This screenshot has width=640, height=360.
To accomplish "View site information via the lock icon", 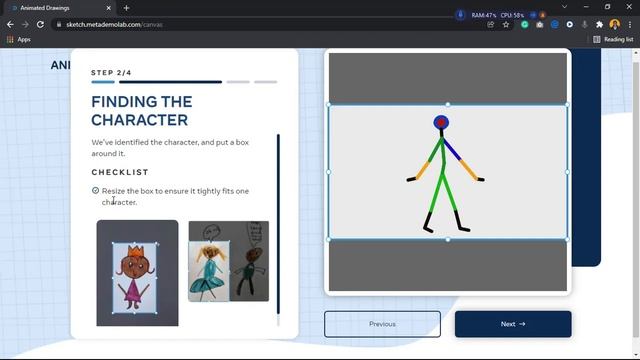I will tap(59, 24).
